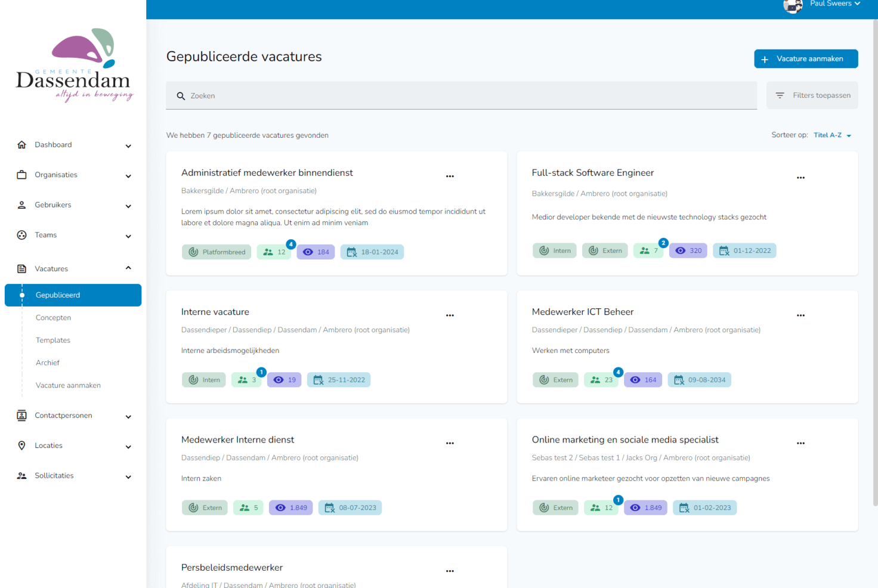Collapse the Vacatures sidebar section
Image resolution: width=878 pixels, height=588 pixels.
(x=128, y=268)
